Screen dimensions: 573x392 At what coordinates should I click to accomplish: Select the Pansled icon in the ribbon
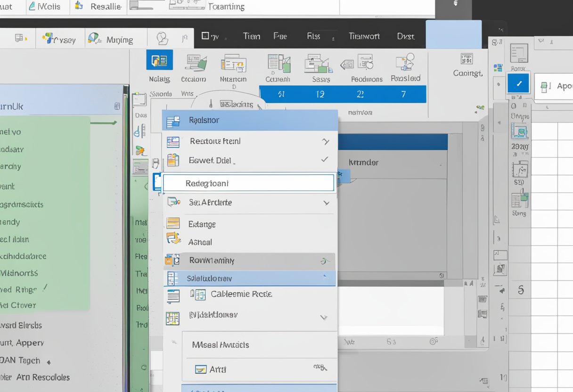(405, 62)
